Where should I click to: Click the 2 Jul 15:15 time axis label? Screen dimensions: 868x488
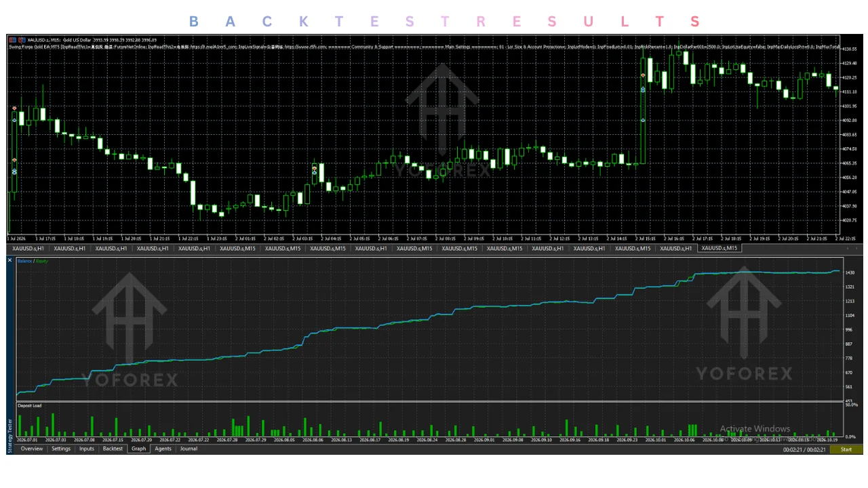coord(645,239)
